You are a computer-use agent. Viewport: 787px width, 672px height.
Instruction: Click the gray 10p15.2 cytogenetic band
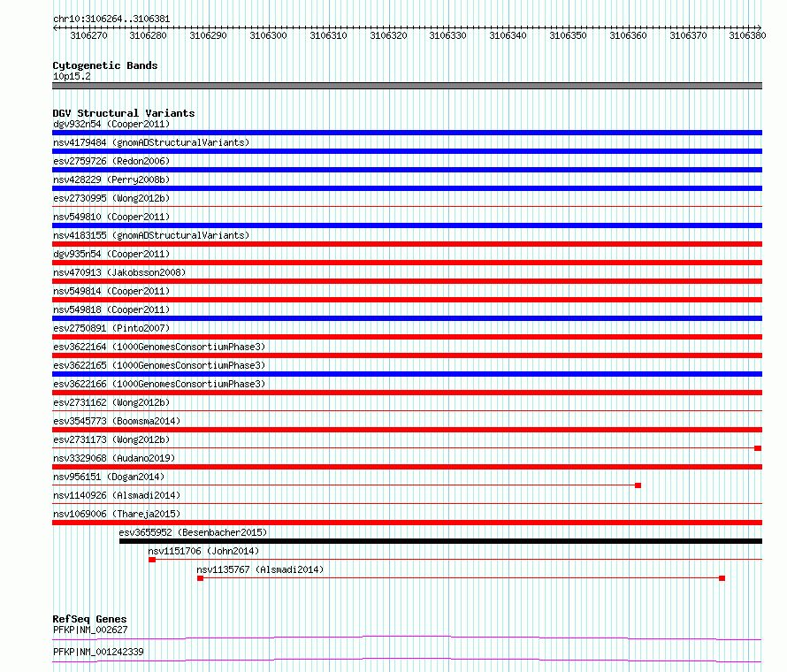[x=407, y=86]
